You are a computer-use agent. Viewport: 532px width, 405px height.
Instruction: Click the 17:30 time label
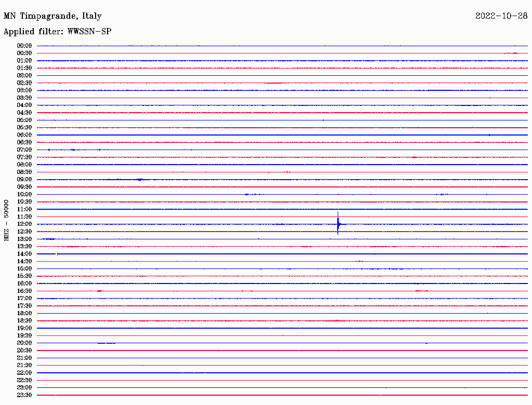24,306
